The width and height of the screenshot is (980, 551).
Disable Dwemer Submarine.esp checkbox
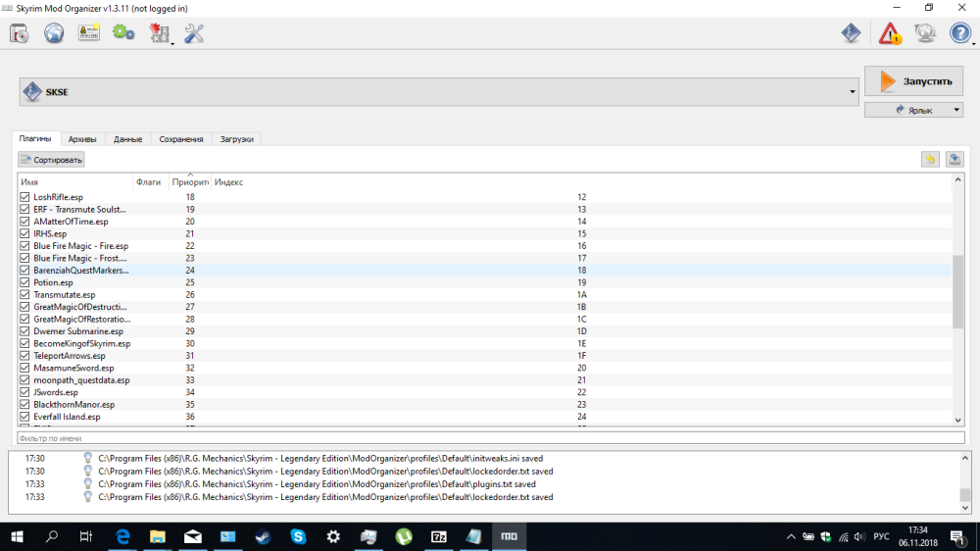click(x=24, y=330)
